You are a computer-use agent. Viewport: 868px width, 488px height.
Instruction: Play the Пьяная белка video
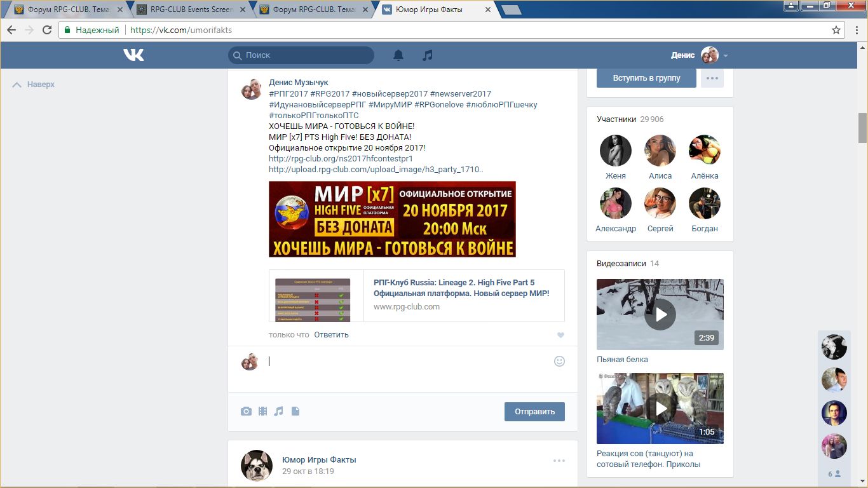pyautogui.click(x=660, y=314)
